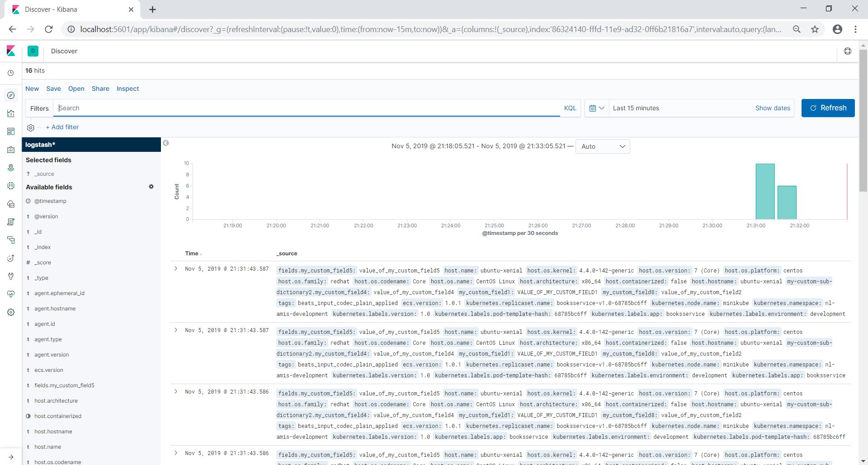This screenshot has height=465, width=868.
Task: Click in the Search query field
Action: click(x=307, y=108)
